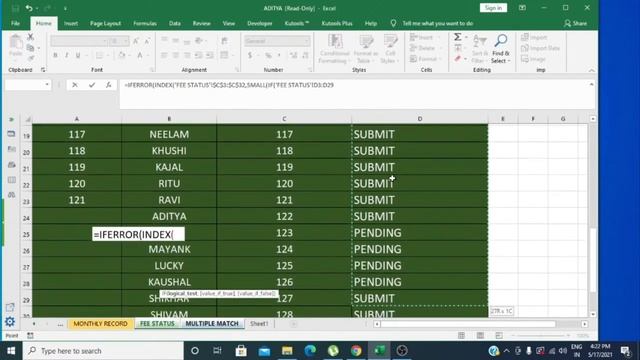Image resolution: width=640 pixels, height=360 pixels.
Task: Click the fill color bucket
Action: point(122,55)
